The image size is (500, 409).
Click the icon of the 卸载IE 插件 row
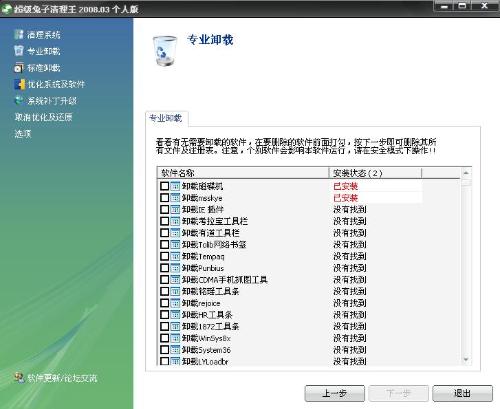(175, 209)
